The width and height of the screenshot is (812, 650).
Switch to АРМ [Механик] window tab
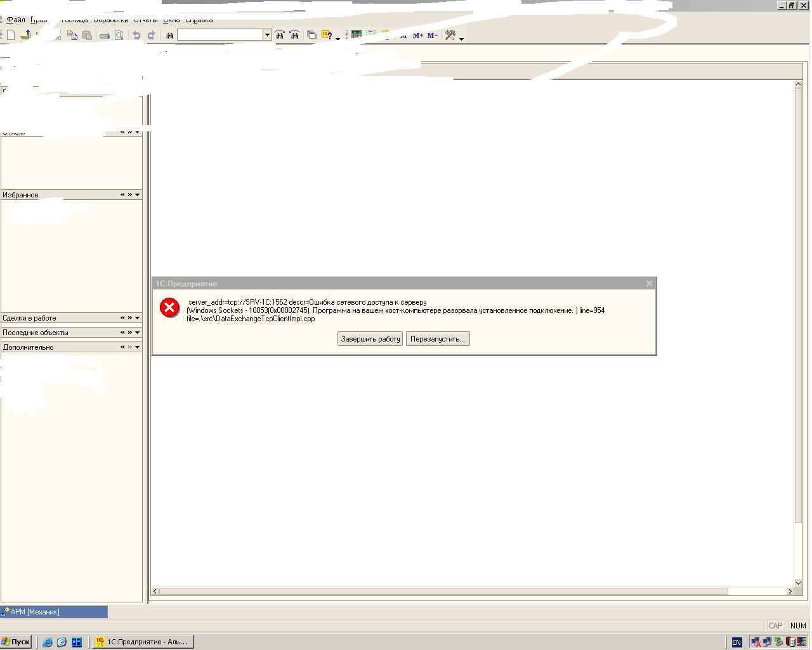pos(54,612)
